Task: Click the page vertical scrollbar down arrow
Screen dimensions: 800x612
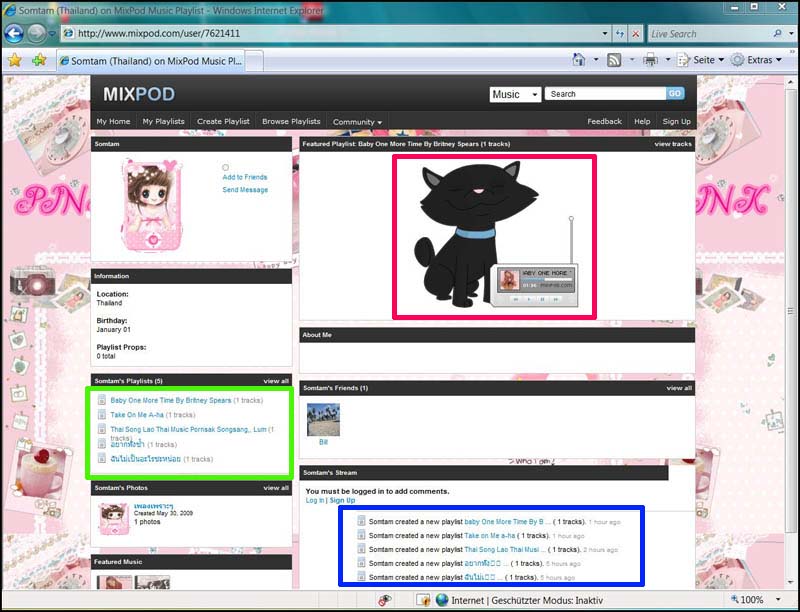Action: click(791, 583)
